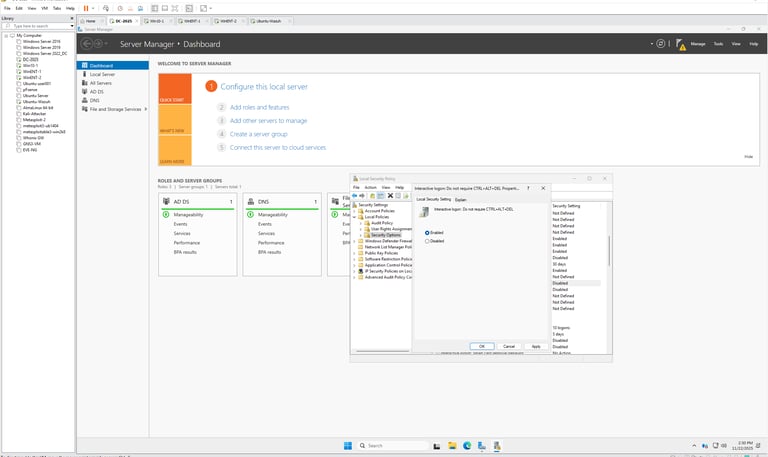Toggle the sidebar layout icon in VMware toolbar

(155, 8)
